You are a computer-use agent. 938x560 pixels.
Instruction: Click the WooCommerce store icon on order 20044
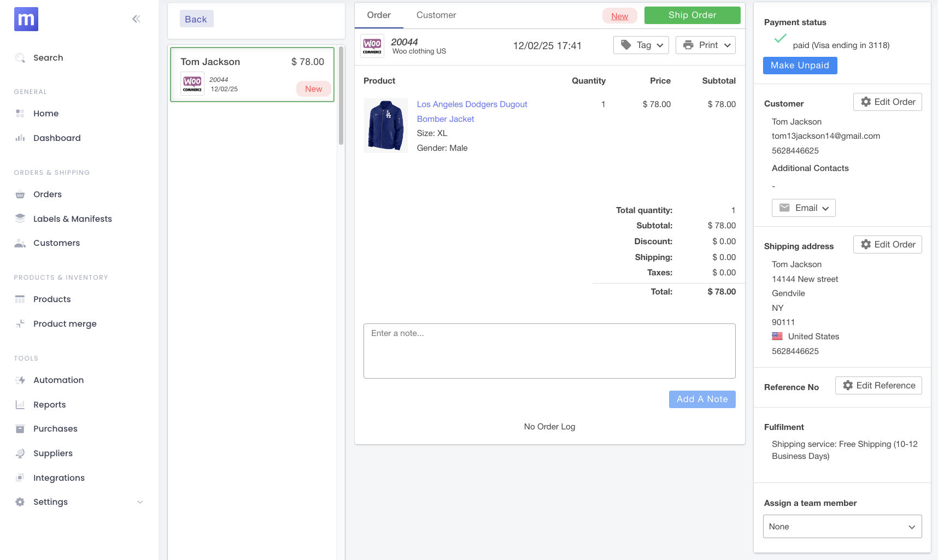tap(372, 46)
